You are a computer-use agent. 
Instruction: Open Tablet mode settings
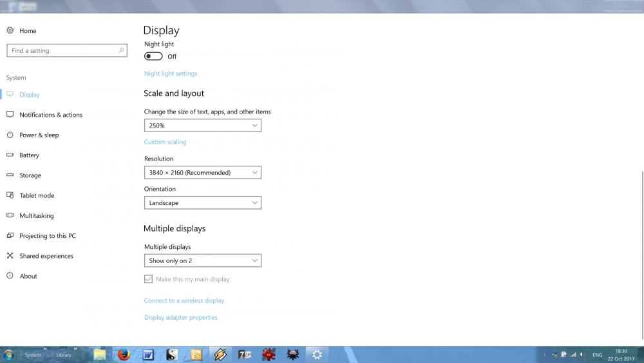tap(37, 195)
